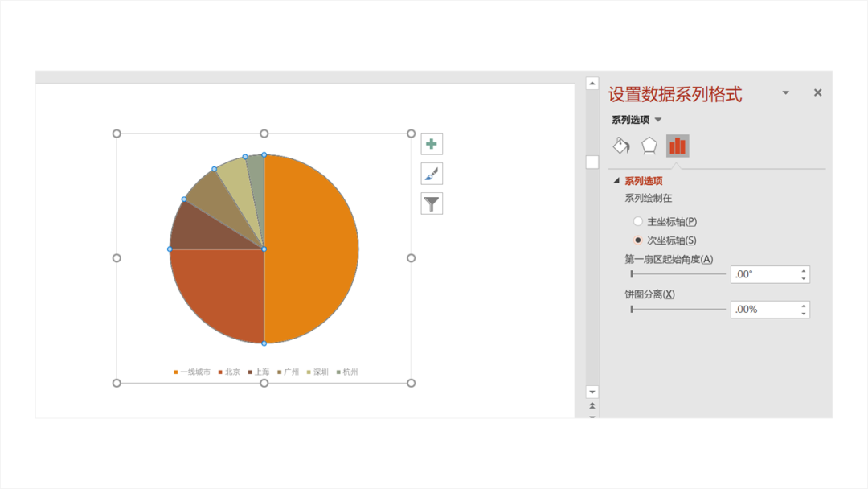
Task: Click chart right-middle resize handle
Action: click(x=411, y=258)
